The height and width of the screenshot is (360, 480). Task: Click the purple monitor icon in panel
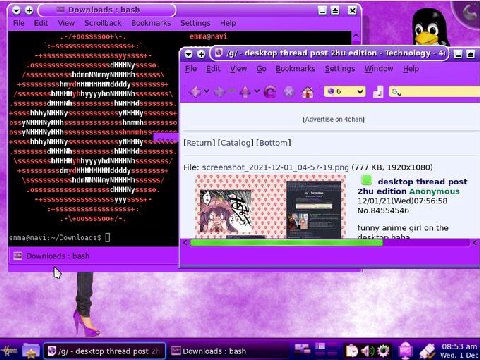tap(406, 351)
